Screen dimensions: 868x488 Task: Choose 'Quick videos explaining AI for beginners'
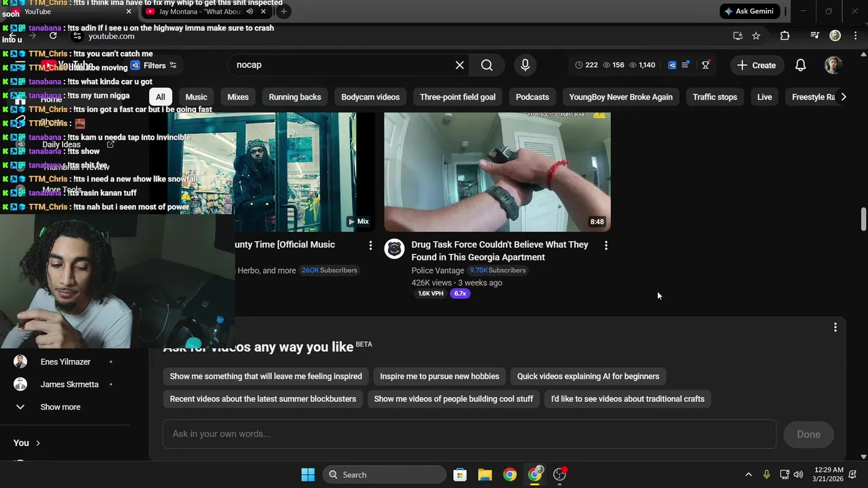point(588,376)
